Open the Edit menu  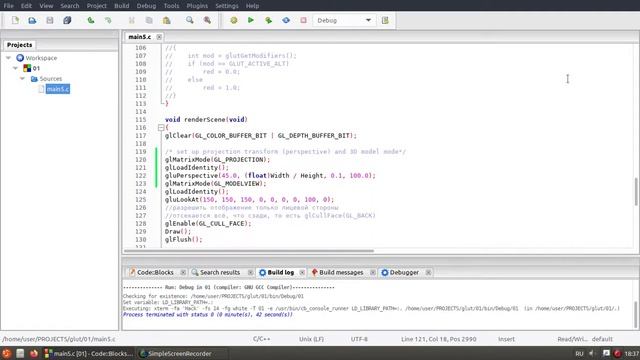tap(26, 6)
